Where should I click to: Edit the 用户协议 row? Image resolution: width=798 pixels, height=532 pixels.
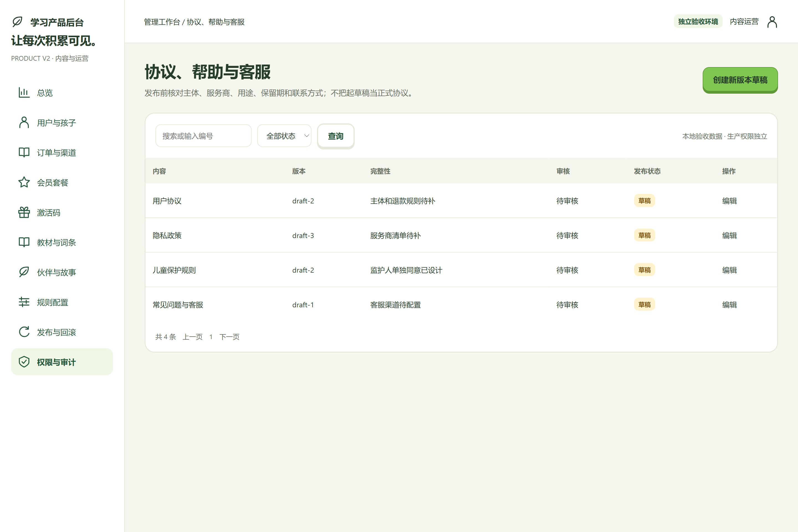(729, 201)
